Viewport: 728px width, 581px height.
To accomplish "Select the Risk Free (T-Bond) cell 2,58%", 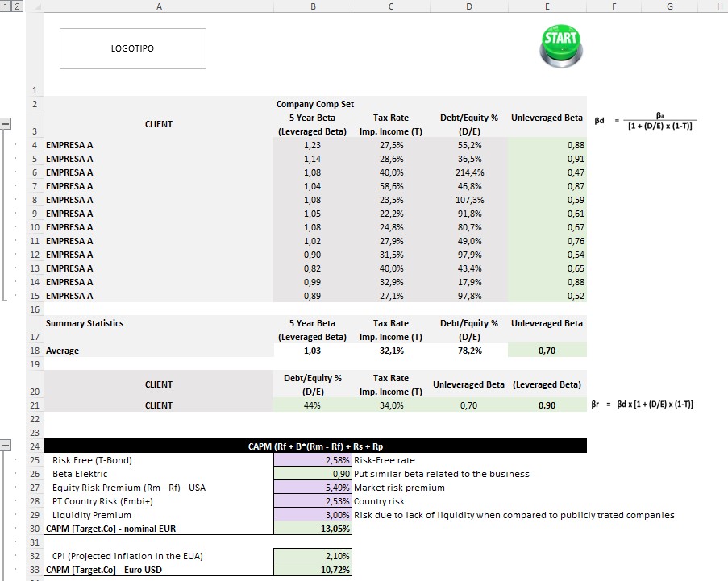I will pyautogui.click(x=313, y=460).
